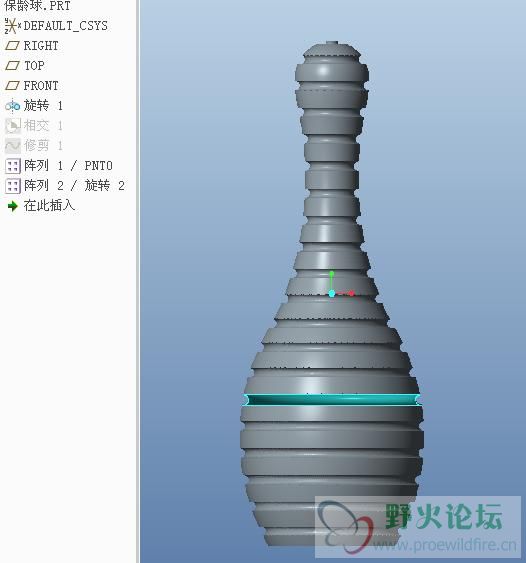Click the revolve icon beside 旋转 1
The image size is (526, 563).
click(x=13, y=106)
